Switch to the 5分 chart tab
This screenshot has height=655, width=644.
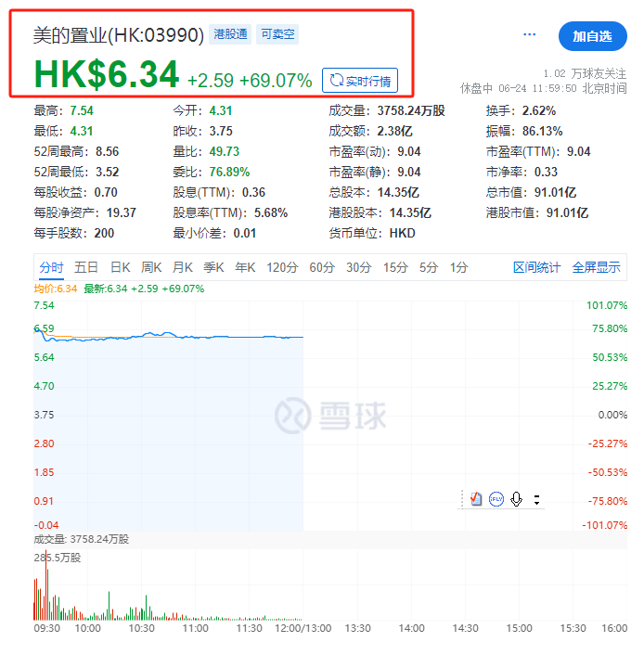(x=429, y=267)
